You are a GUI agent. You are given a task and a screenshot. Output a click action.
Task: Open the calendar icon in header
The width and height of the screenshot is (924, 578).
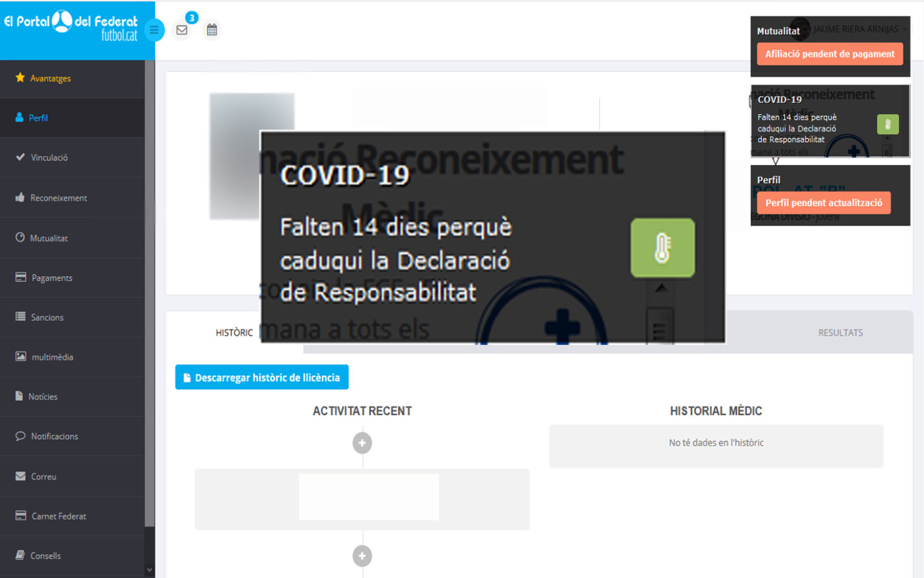pyautogui.click(x=212, y=30)
